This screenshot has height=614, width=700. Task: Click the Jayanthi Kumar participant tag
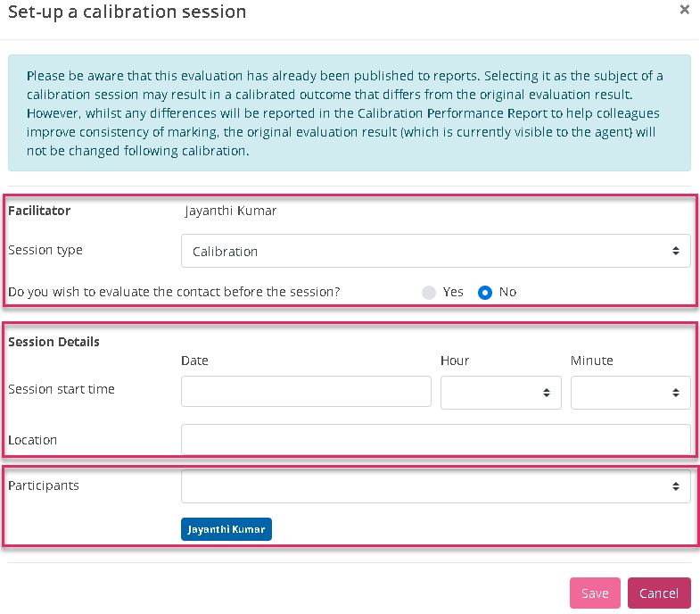click(226, 529)
